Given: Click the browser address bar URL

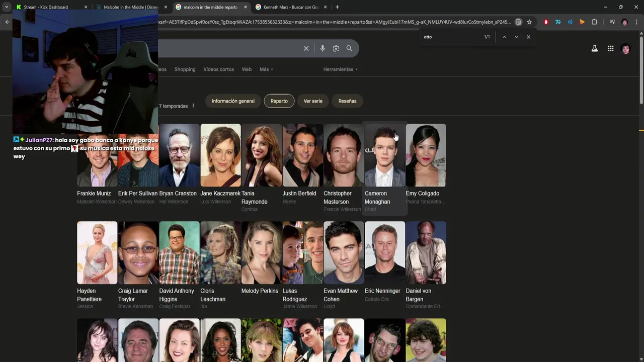Looking at the screenshot, I should pos(335,22).
